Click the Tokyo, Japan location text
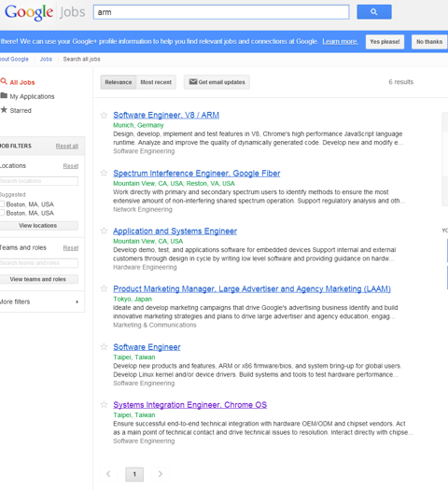Screen dimensions: 448x490 pyautogui.click(x=133, y=299)
